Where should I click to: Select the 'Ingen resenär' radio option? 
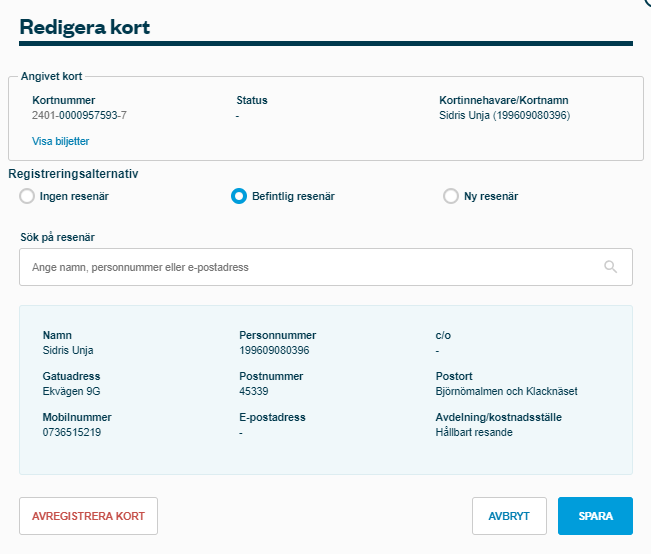[x=27, y=196]
